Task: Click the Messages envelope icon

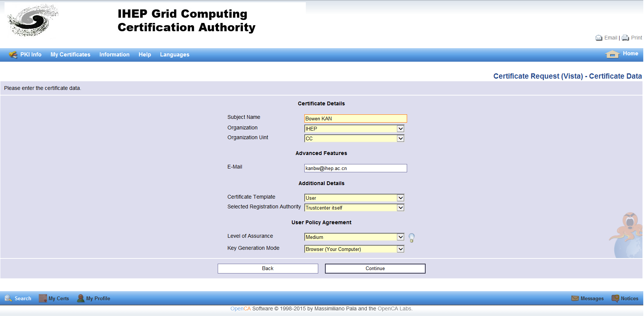Action: click(575, 298)
